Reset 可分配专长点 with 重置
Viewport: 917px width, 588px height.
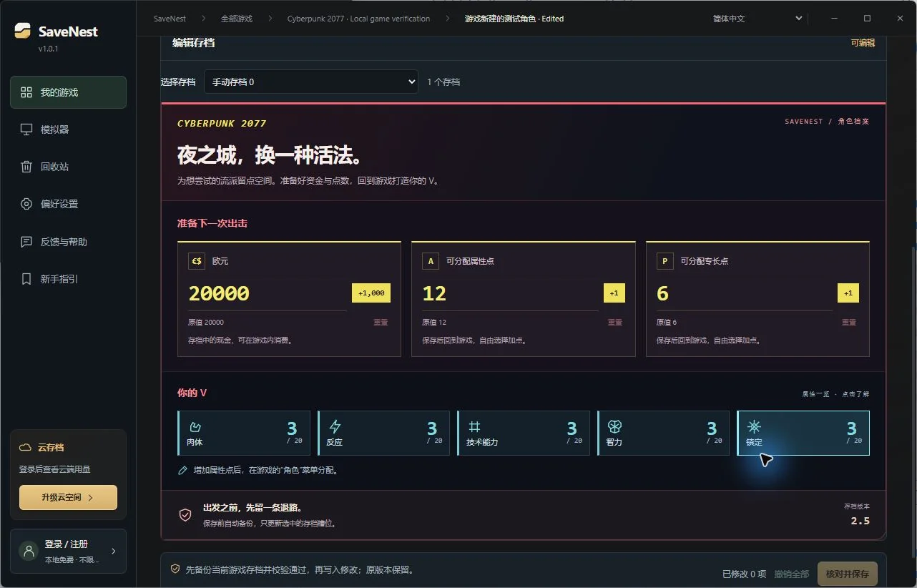[849, 323]
